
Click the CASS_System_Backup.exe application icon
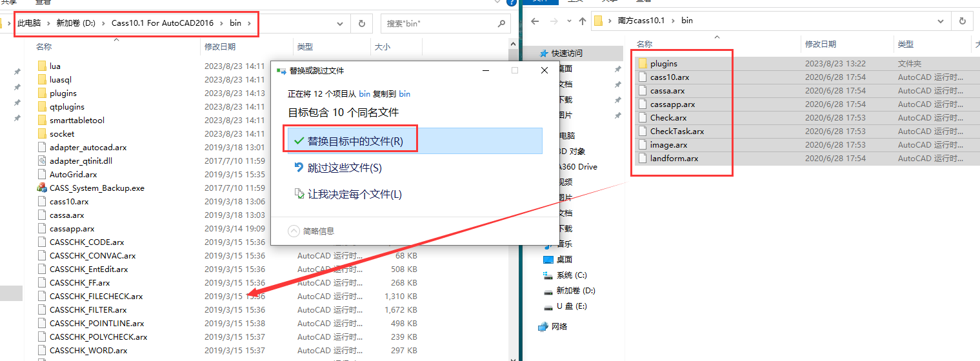point(43,188)
